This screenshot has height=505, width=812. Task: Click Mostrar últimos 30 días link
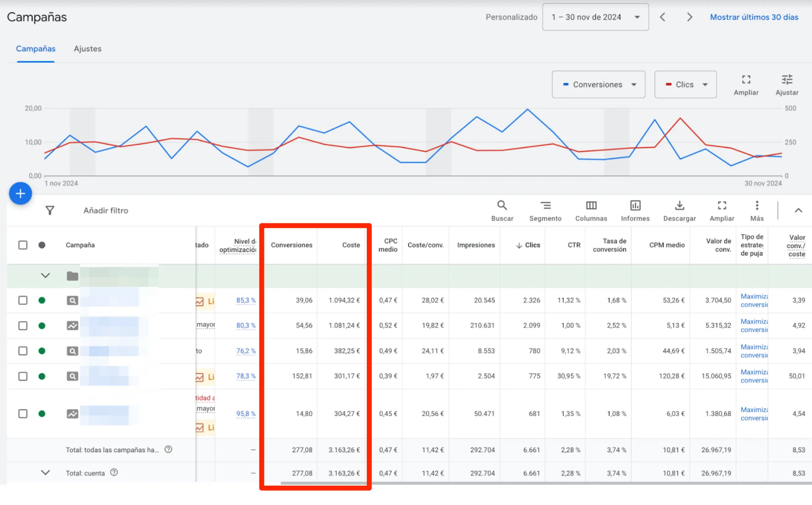[x=754, y=17]
